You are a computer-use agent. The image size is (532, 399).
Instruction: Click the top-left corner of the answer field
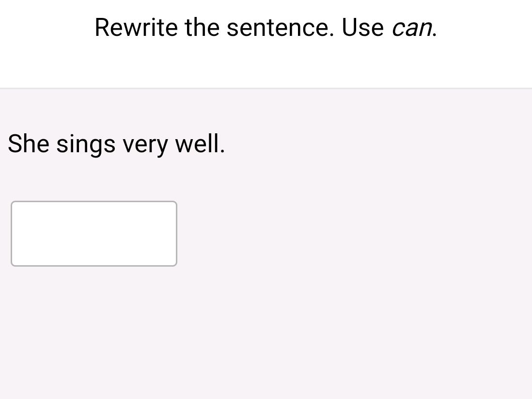14,204
